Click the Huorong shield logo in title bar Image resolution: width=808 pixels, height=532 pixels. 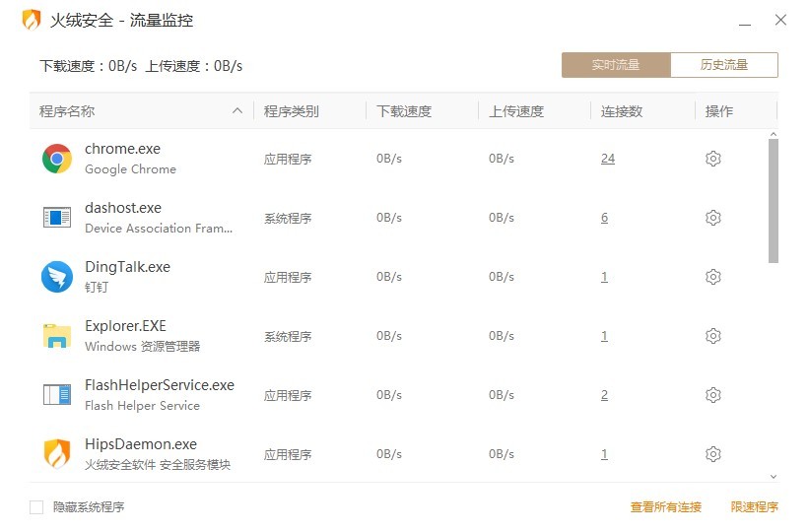click(32, 20)
